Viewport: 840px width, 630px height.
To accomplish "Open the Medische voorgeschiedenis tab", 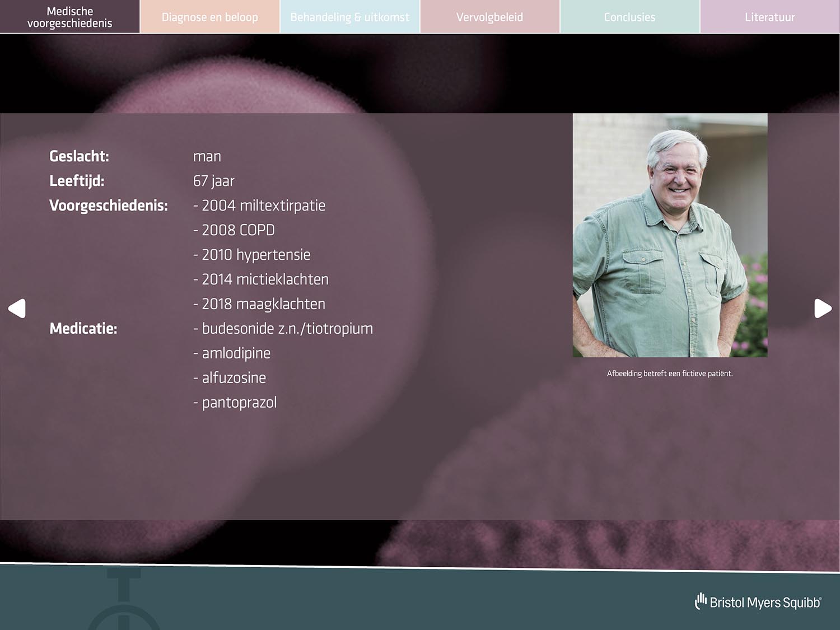I will [69, 17].
